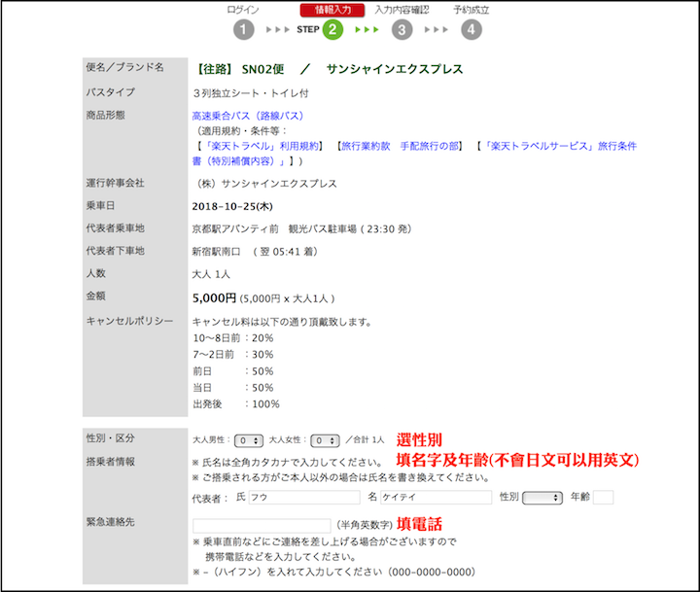Click the step 1 login circle

pyautogui.click(x=243, y=29)
